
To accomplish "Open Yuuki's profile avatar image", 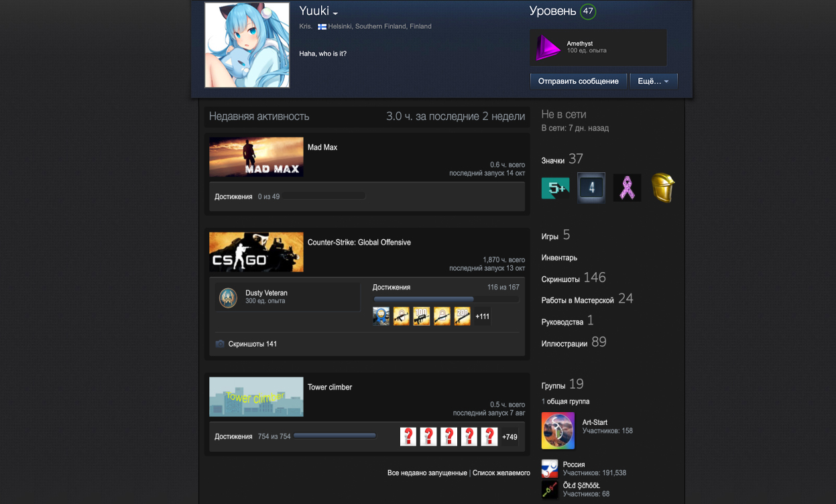I will (x=247, y=45).
